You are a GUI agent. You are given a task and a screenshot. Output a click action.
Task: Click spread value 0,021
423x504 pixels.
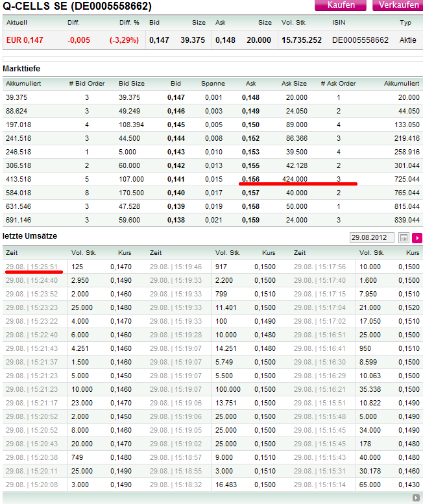(x=213, y=220)
